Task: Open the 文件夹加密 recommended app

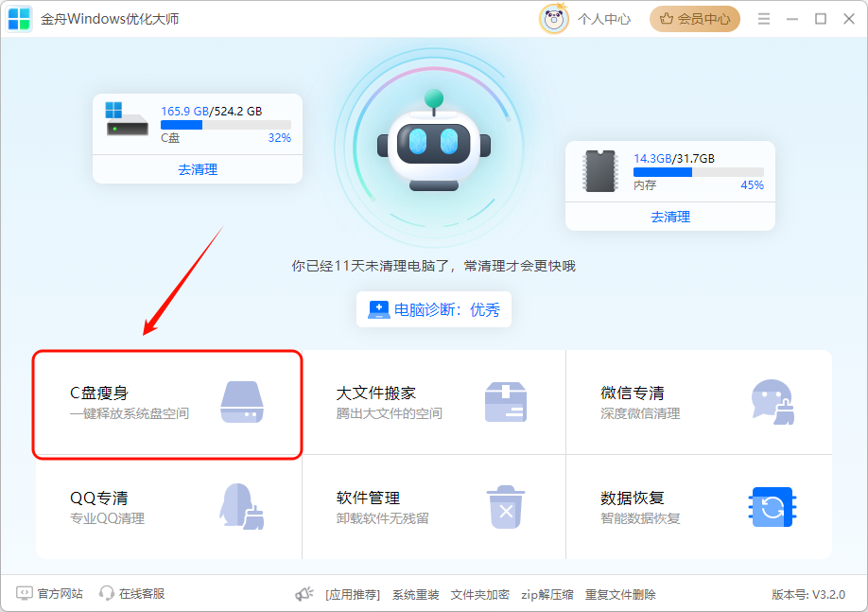Action: 480,595
